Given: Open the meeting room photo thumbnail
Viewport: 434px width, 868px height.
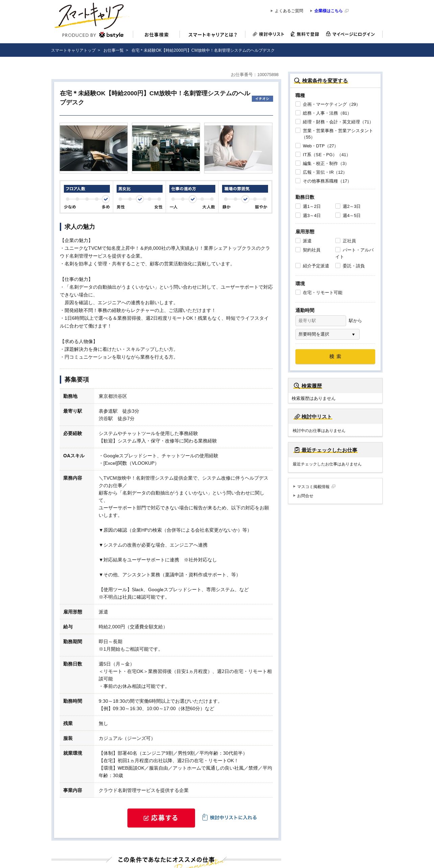Looking at the screenshot, I should coord(94,148).
